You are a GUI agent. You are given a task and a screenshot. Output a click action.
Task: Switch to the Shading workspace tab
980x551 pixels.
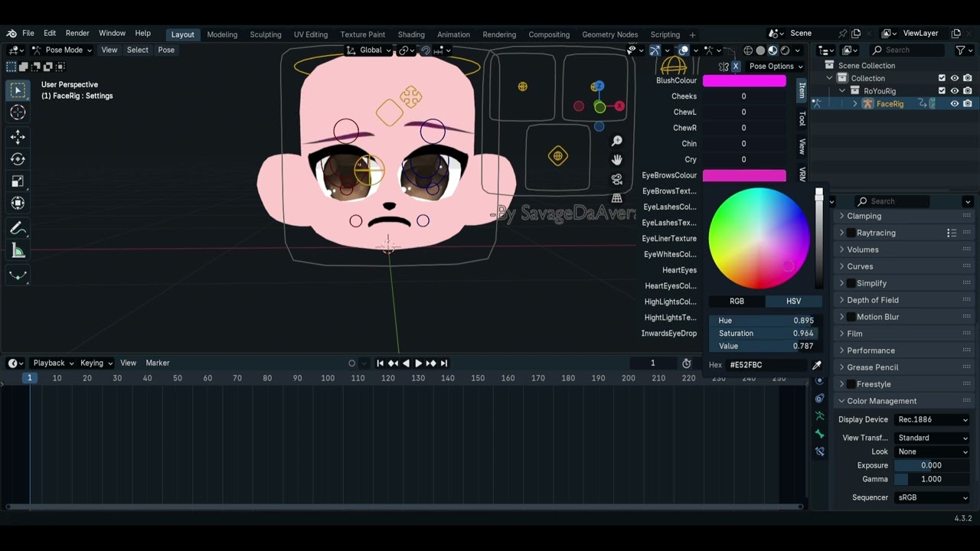[x=411, y=34]
